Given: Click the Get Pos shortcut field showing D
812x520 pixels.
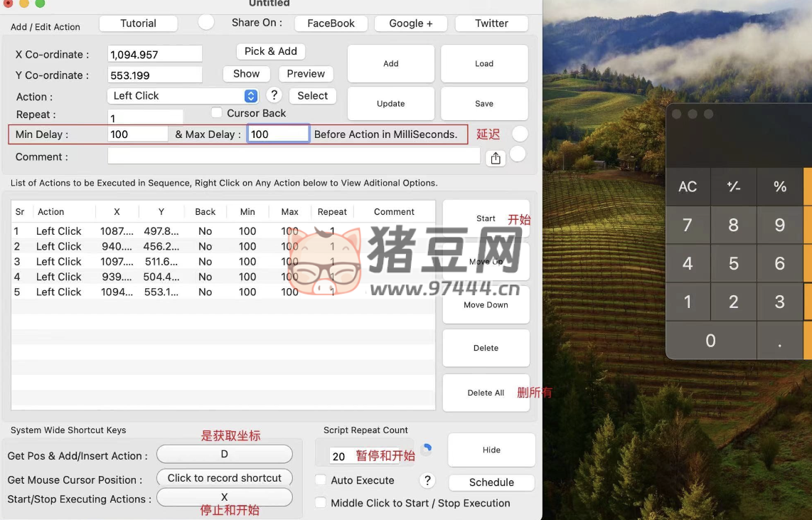Looking at the screenshot, I should click(x=224, y=455).
